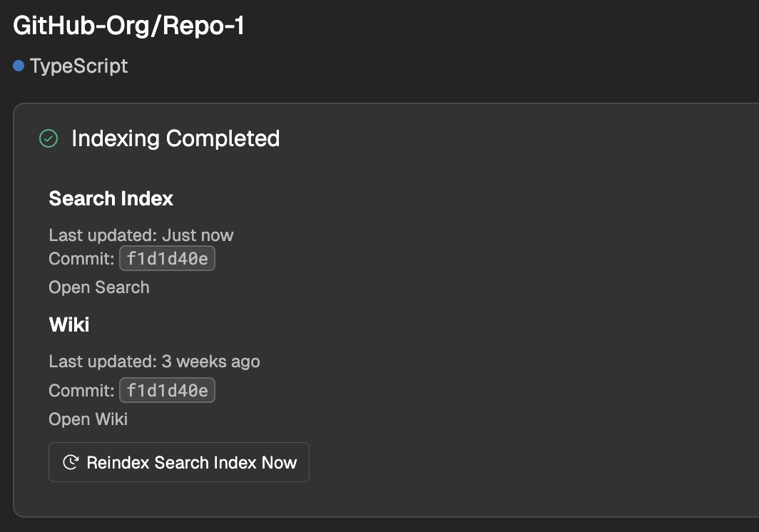Click the Last updated: 3 weeks ago timestamp
This screenshot has width=759, height=532.
(x=154, y=362)
